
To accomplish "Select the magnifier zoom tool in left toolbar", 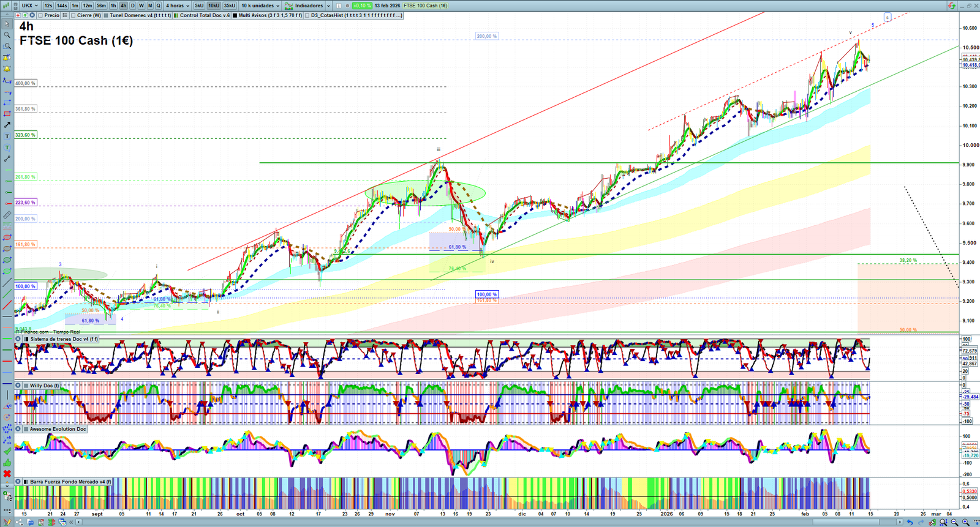I will [x=7, y=35].
